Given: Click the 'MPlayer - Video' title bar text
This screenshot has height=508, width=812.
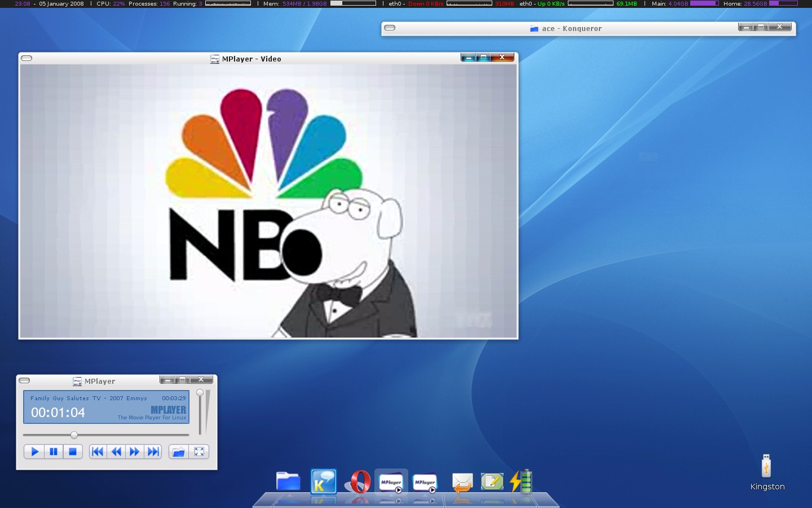Looking at the screenshot, I should (x=251, y=59).
